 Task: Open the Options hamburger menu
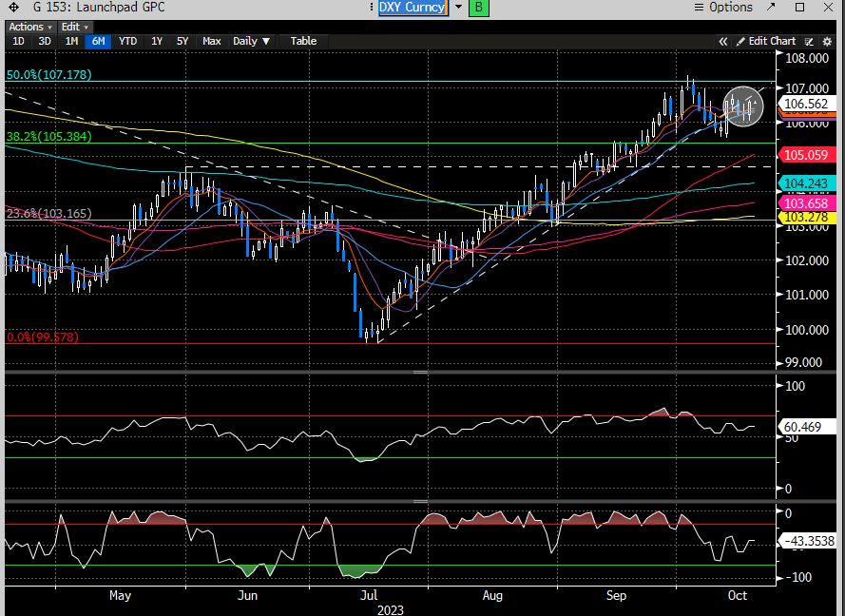724,8
